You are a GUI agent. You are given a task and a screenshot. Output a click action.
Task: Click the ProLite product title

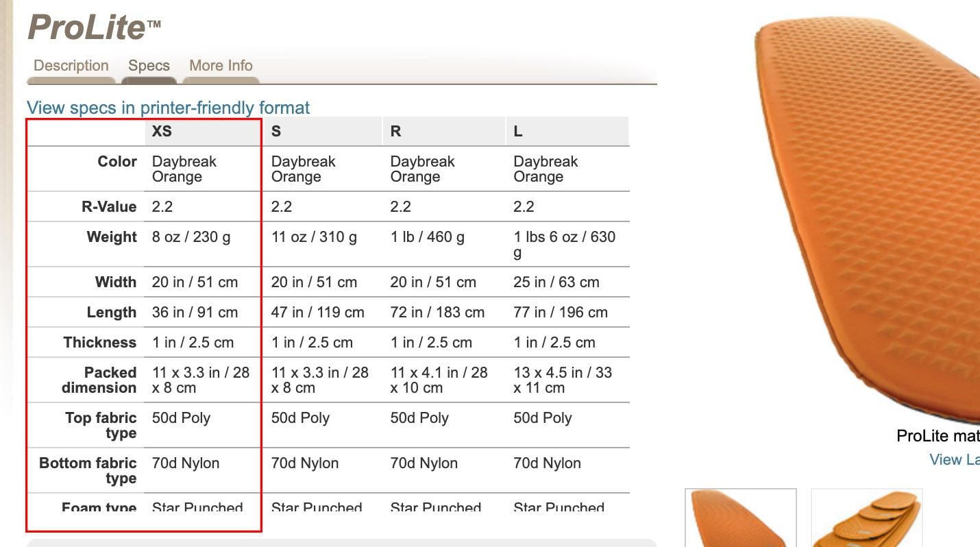point(94,27)
